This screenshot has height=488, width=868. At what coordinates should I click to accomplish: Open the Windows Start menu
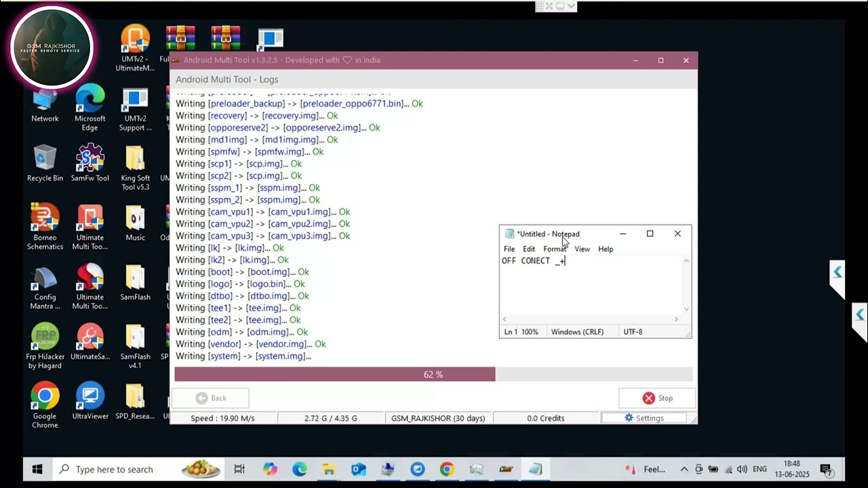[x=37, y=469]
